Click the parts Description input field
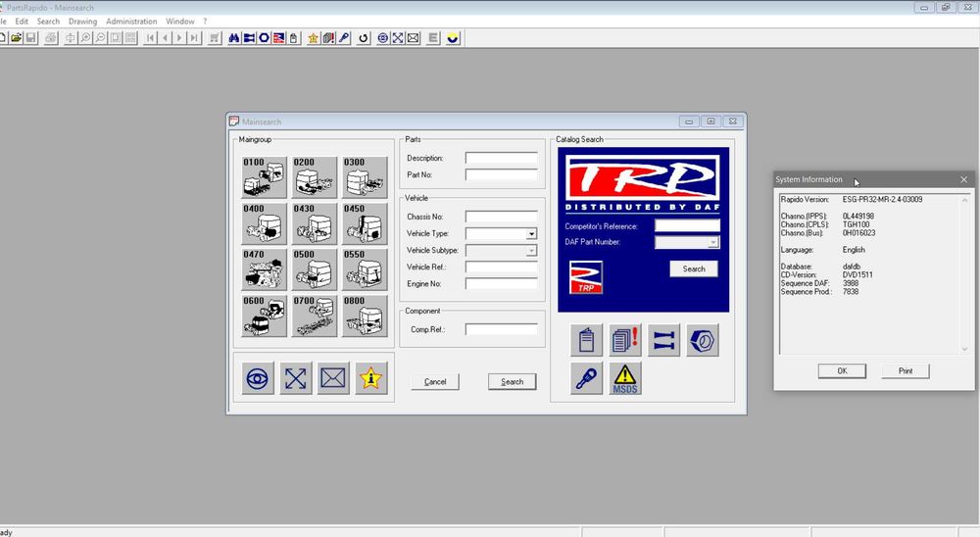Image resolution: width=980 pixels, height=537 pixels. [x=501, y=158]
